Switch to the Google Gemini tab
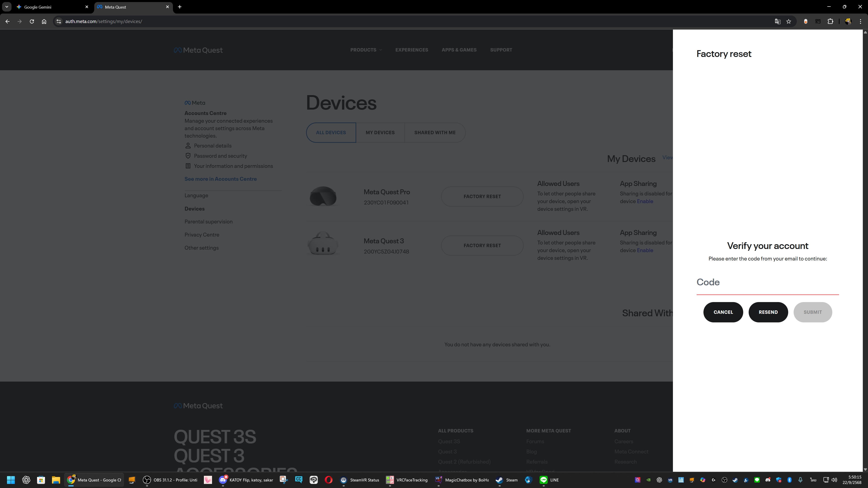868x488 pixels. coord(52,7)
